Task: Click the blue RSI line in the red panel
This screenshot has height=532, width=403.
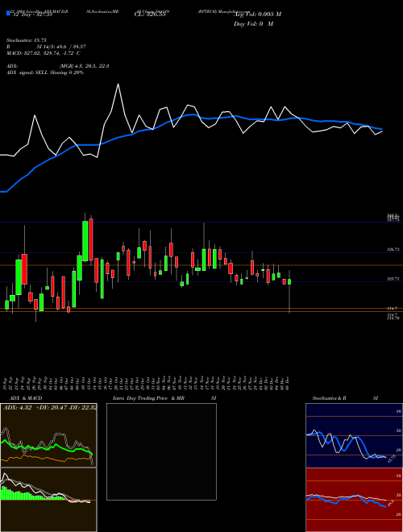Action: (x=346, y=500)
